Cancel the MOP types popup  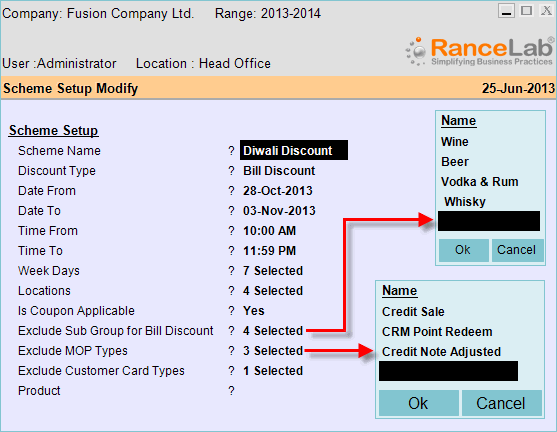click(502, 403)
